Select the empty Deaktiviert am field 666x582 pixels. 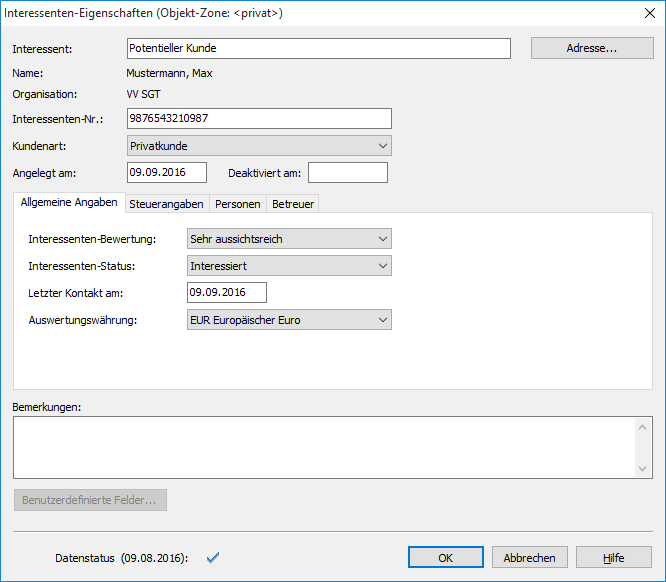click(x=347, y=173)
